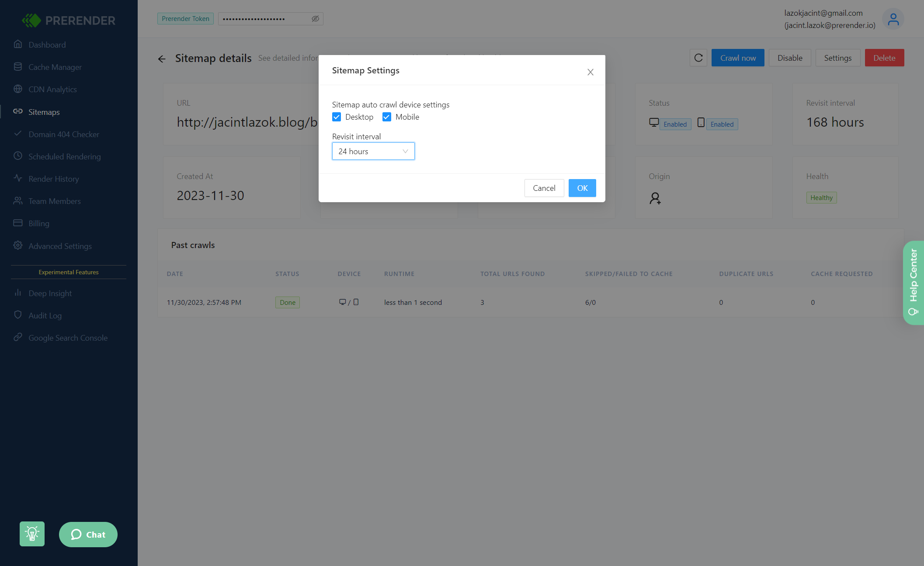Screen dimensions: 924x566
Task: Click Experimental Features heading
Action: coord(69,272)
